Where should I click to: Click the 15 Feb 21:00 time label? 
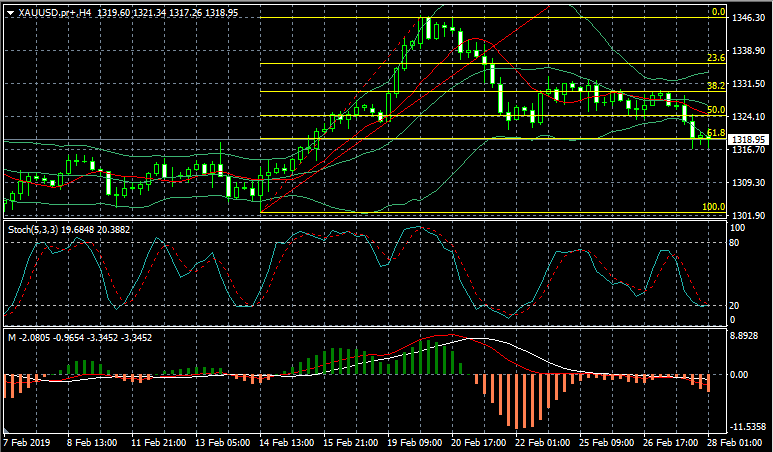pyautogui.click(x=351, y=443)
